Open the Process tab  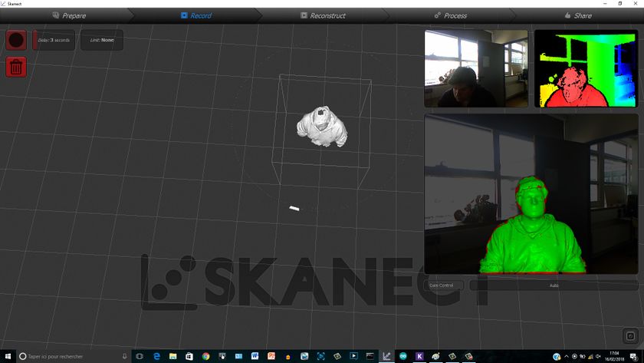450,15
